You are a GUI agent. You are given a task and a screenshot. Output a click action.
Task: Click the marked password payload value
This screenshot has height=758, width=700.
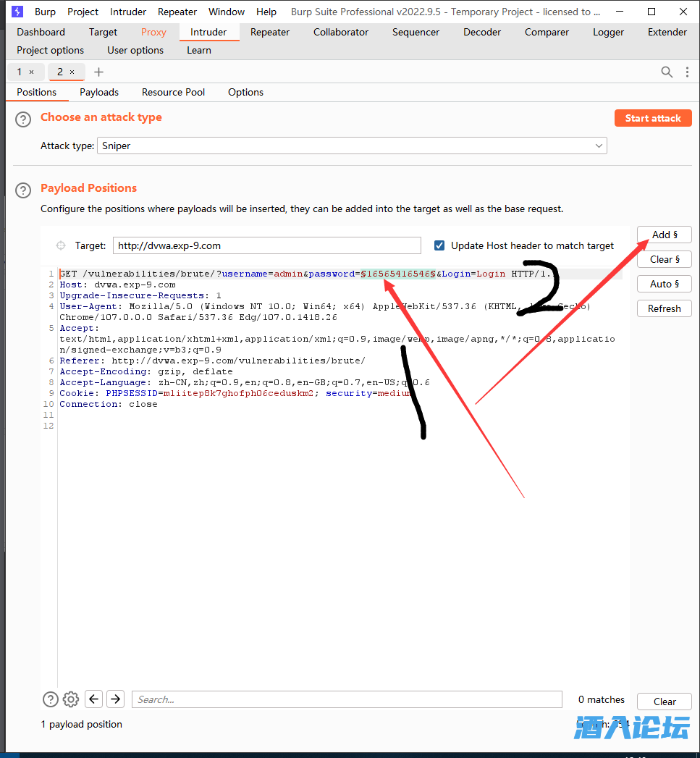398,274
